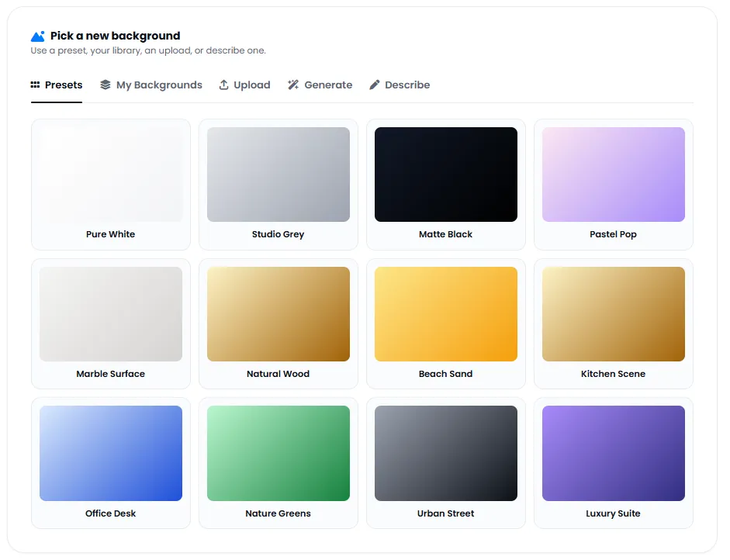Screen dimensions: 730x560
Task: Click the Describe pencil icon
Action: (x=375, y=85)
